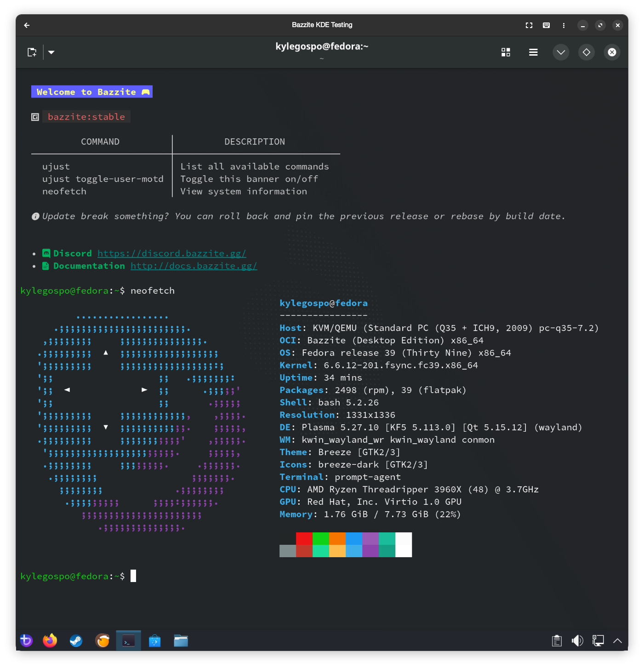644x668 pixels.
Task: Launch Steam from the taskbar
Action: (x=76, y=640)
